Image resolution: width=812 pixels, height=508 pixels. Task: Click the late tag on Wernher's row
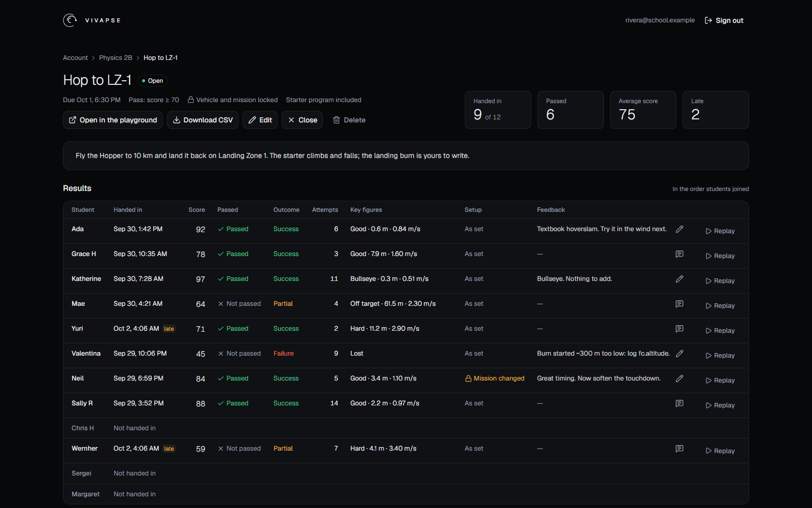[169, 449]
